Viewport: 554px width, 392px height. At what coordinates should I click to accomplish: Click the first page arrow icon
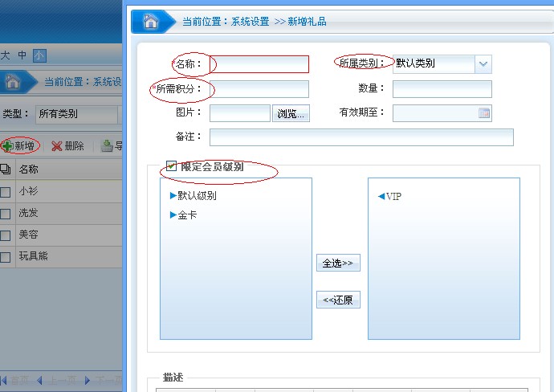[3, 381]
